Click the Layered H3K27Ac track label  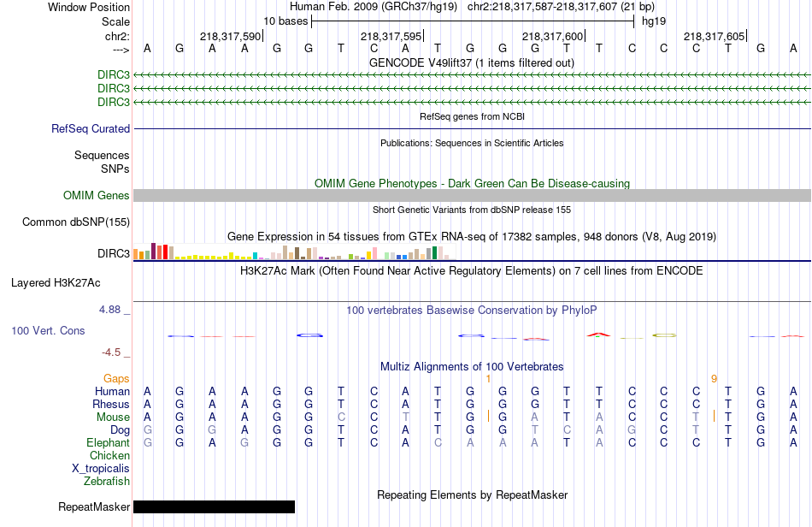(x=56, y=283)
